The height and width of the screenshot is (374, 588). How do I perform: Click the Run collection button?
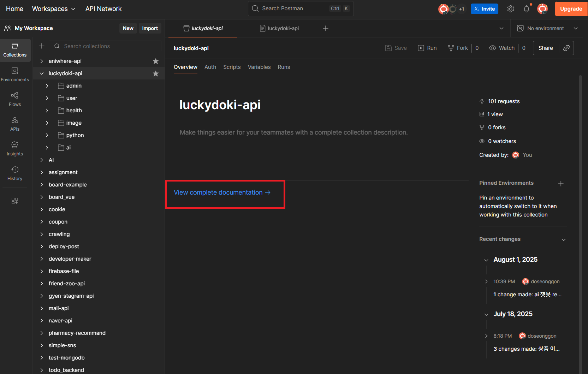pyautogui.click(x=427, y=48)
